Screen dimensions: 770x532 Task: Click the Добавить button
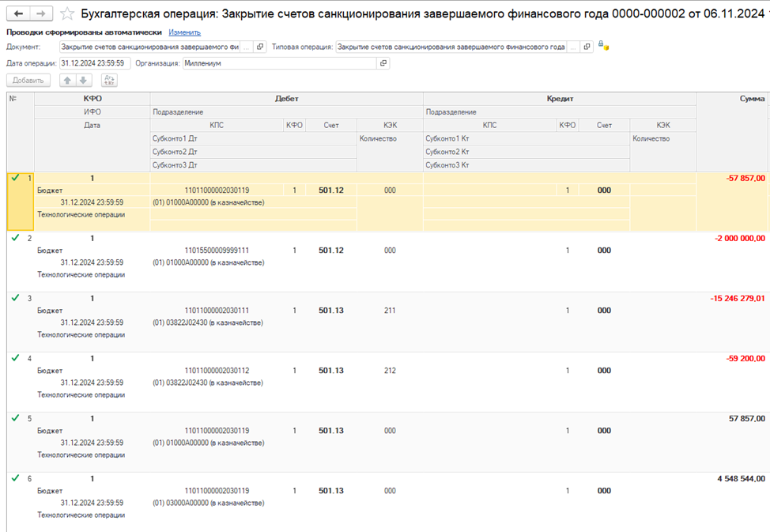[28, 81]
